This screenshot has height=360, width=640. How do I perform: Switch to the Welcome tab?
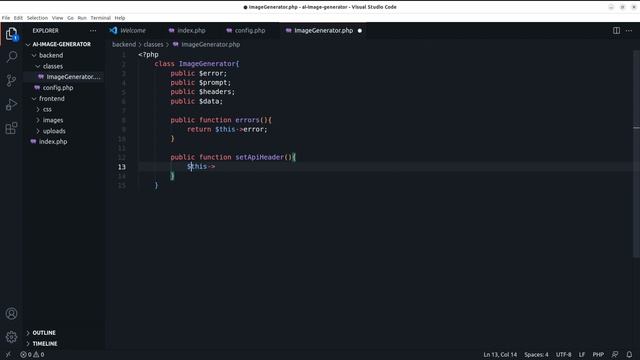pos(133,31)
